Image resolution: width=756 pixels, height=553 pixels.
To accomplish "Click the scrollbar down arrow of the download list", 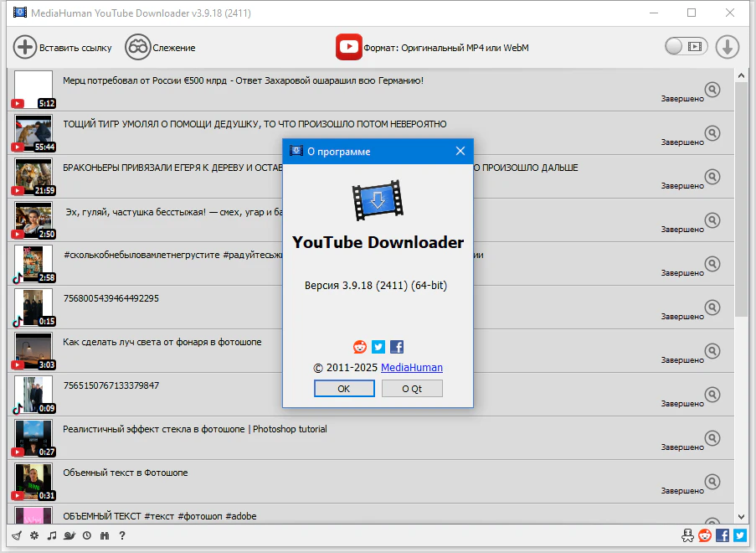I will coord(741,517).
